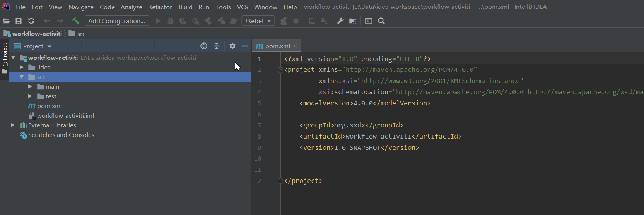Click the Debug bug icon
The width and height of the screenshot is (644, 215).
tap(171, 21)
